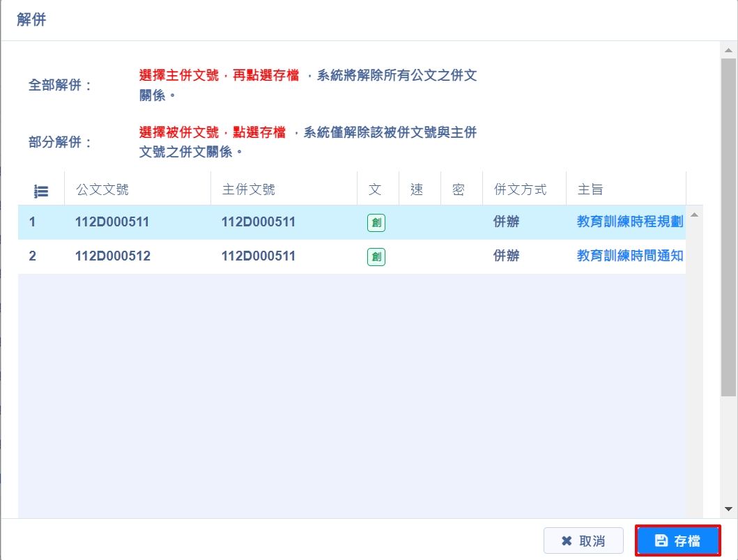Click the 文 column header
This screenshot has width=738, height=560.
pos(375,189)
